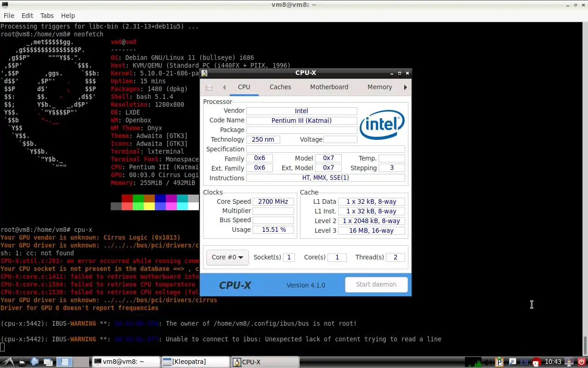Click the clock showing 10:43
This screenshot has width=588, height=368.
553,362
